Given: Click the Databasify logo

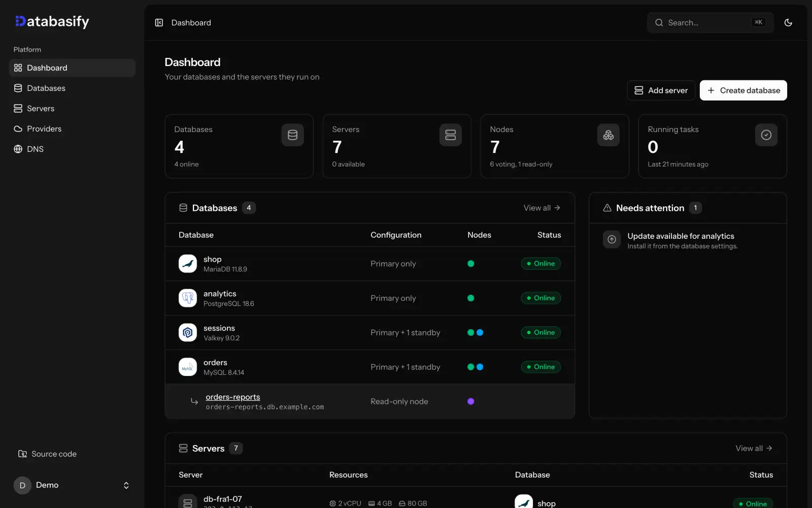Looking at the screenshot, I should pyautogui.click(x=52, y=21).
